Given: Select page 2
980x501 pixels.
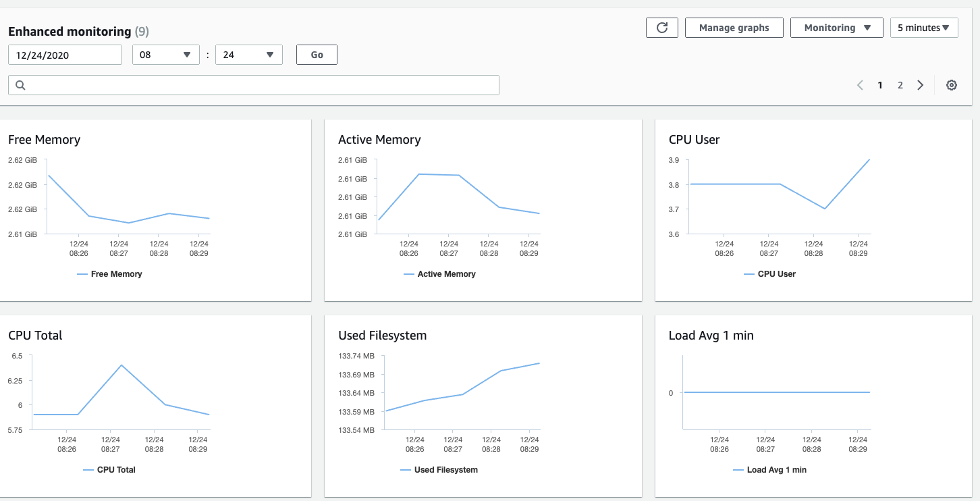Looking at the screenshot, I should (x=900, y=85).
